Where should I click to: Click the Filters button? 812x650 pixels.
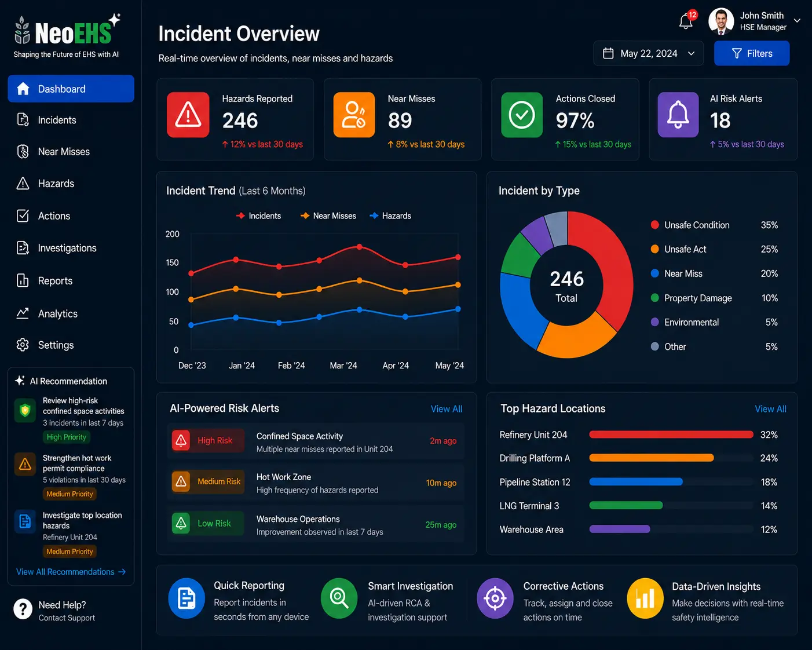pyautogui.click(x=752, y=53)
